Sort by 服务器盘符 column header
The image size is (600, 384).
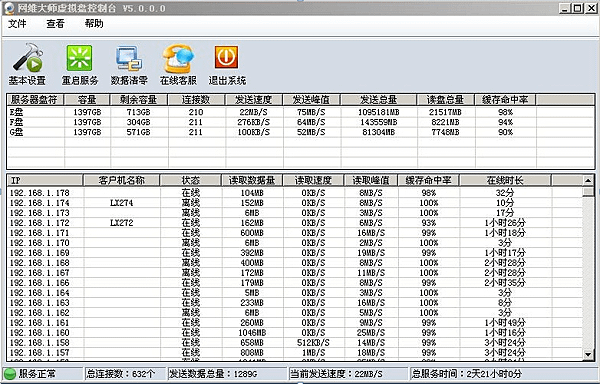click(x=35, y=100)
